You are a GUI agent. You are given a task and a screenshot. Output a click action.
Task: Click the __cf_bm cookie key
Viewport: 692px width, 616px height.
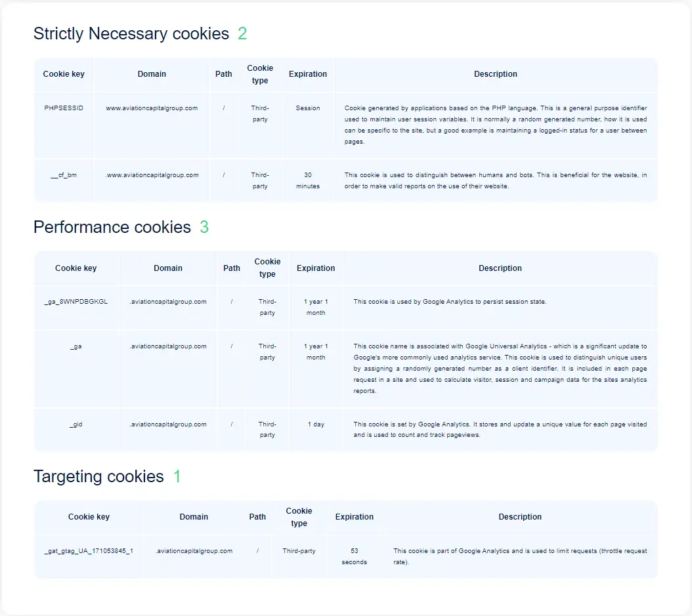(x=64, y=175)
